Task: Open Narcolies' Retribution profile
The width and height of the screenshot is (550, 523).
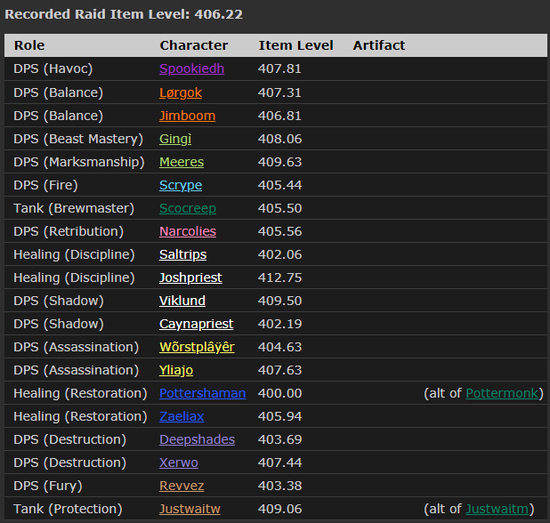Action: click(188, 232)
